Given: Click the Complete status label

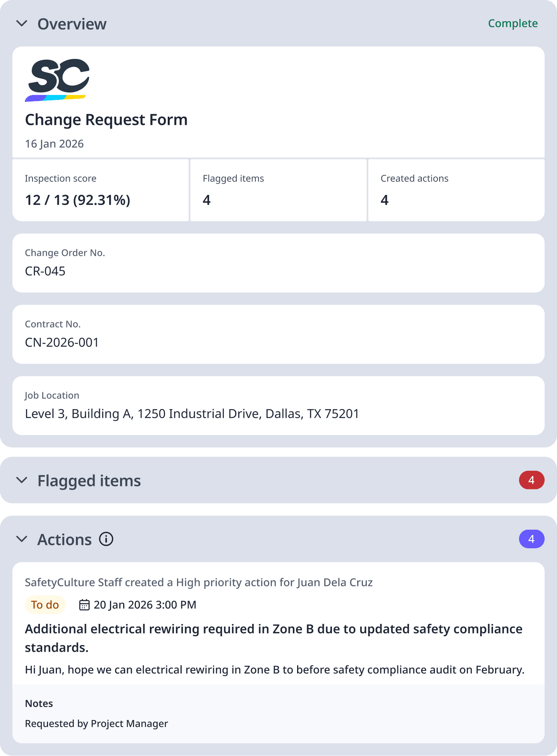Looking at the screenshot, I should 512,24.
